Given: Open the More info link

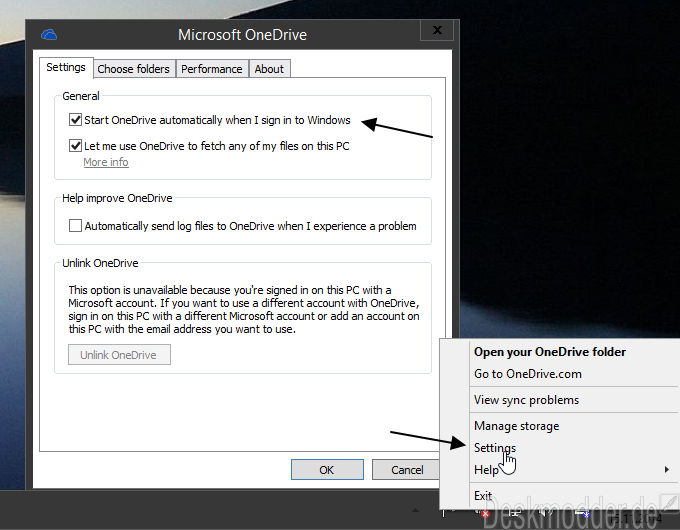Looking at the screenshot, I should (x=105, y=162).
